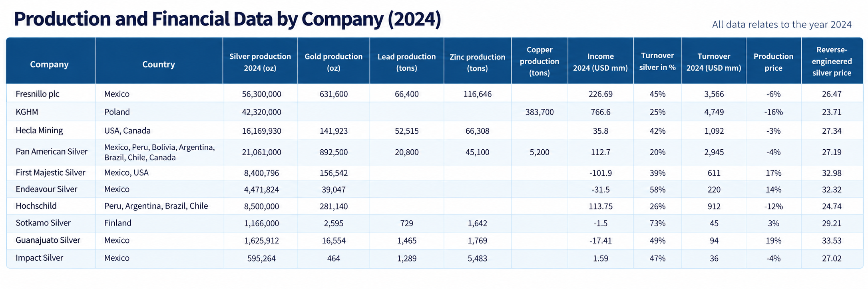The width and height of the screenshot is (868, 289).
Task: Click silver production value 42,320,000
Action: coord(262,112)
